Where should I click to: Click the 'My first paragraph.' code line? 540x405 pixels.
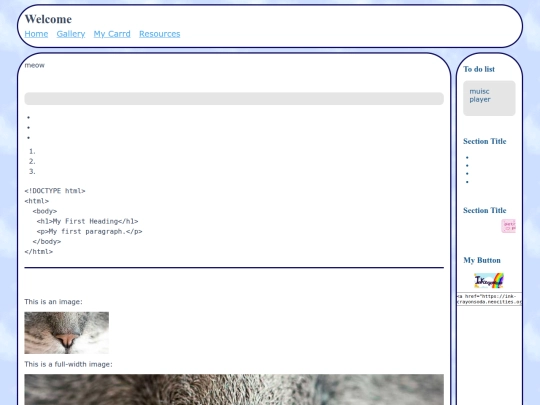(x=90, y=231)
